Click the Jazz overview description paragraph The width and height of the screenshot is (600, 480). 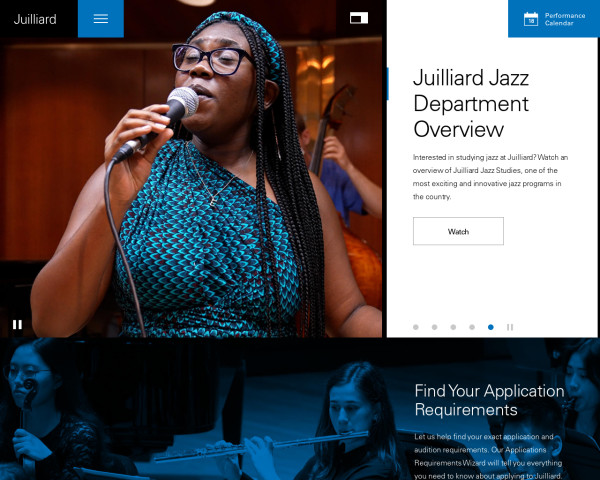coord(490,177)
